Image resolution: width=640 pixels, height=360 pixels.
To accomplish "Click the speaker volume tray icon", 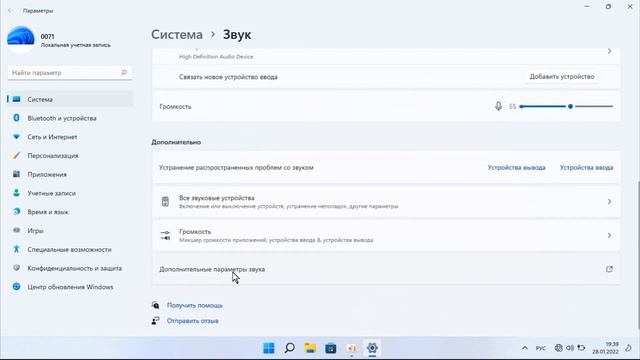I will [x=570, y=348].
